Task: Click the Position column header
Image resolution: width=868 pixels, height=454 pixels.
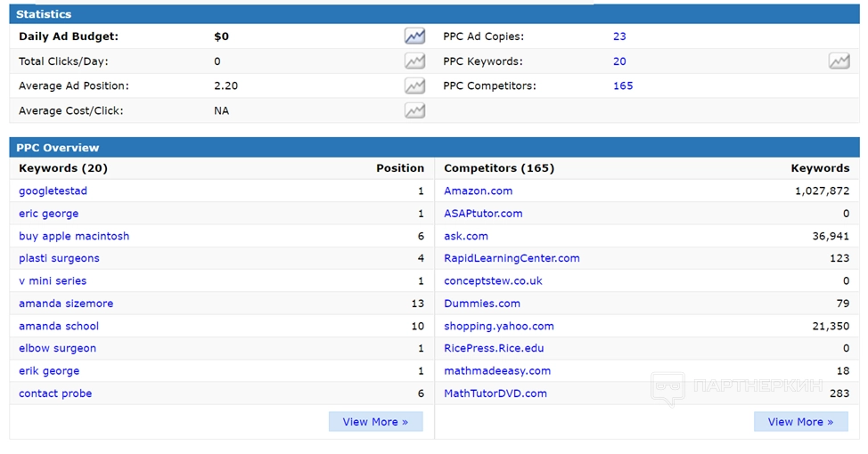Action: [x=400, y=168]
